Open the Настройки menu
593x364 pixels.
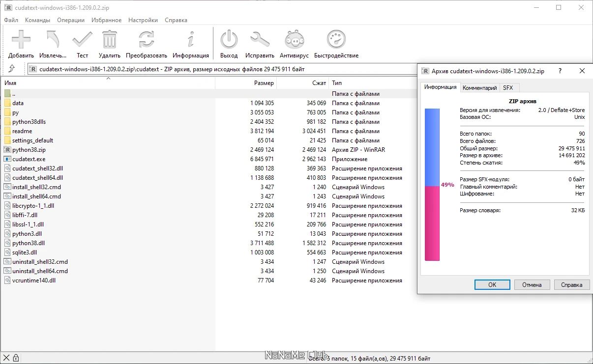pos(143,20)
